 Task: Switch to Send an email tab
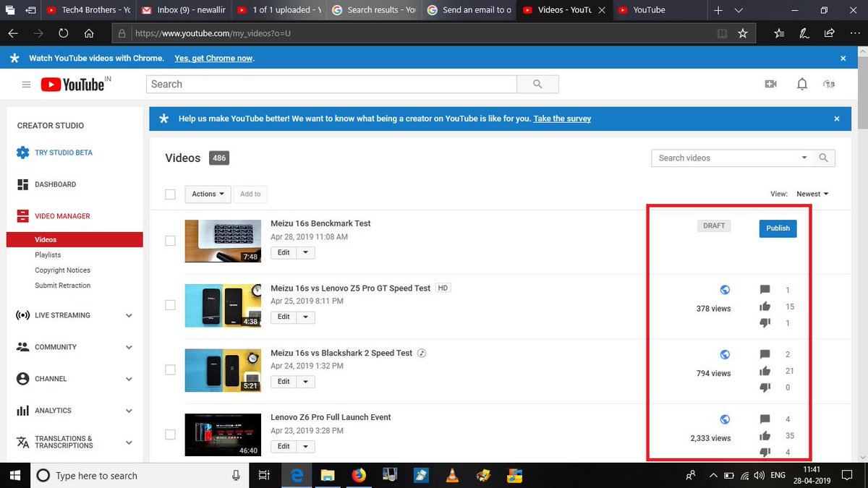[x=469, y=10]
